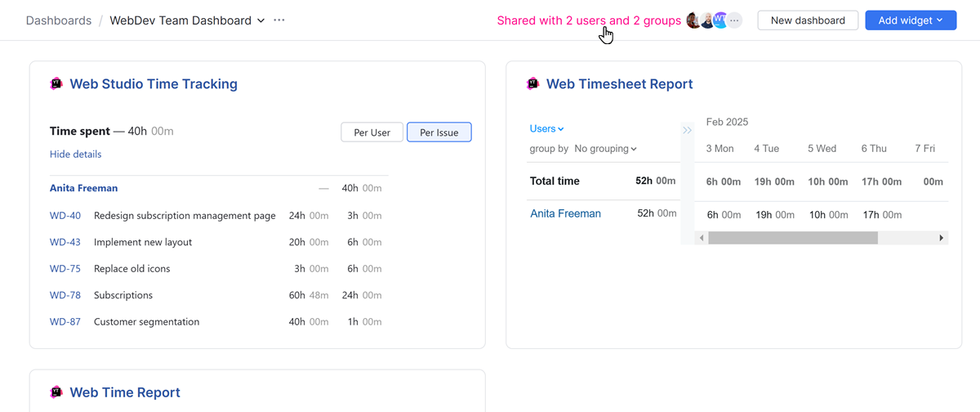Click the New dashboard button
This screenshot has width=980, height=412.
pos(808,20)
